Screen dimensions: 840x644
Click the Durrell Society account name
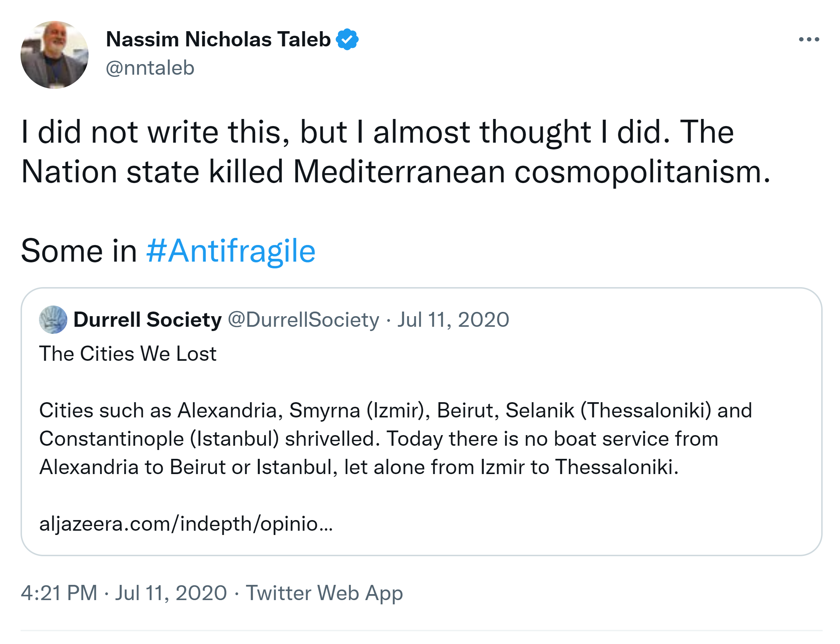pyautogui.click(x=147, y=319)
